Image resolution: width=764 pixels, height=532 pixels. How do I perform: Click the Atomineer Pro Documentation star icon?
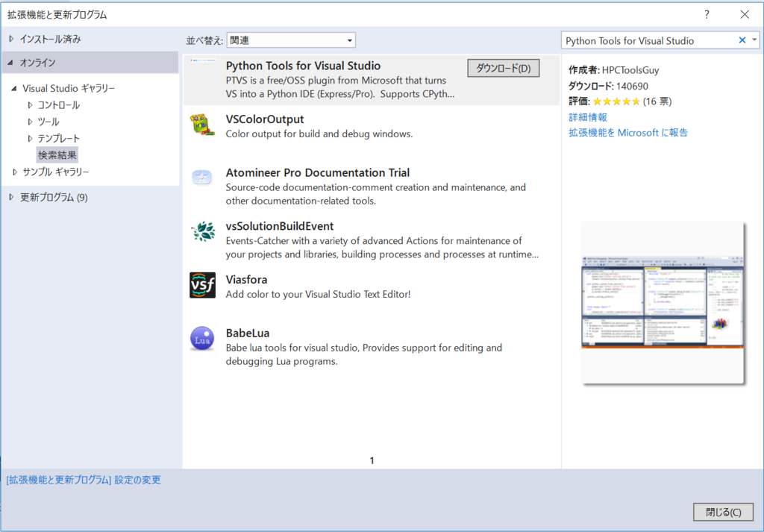pyautogui.click(x=201, y=178)
